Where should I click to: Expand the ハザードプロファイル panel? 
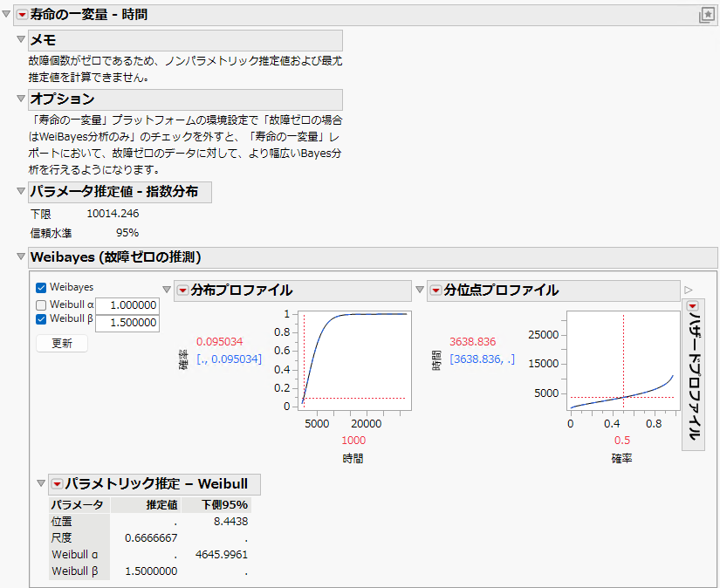[x=688, y=291]
